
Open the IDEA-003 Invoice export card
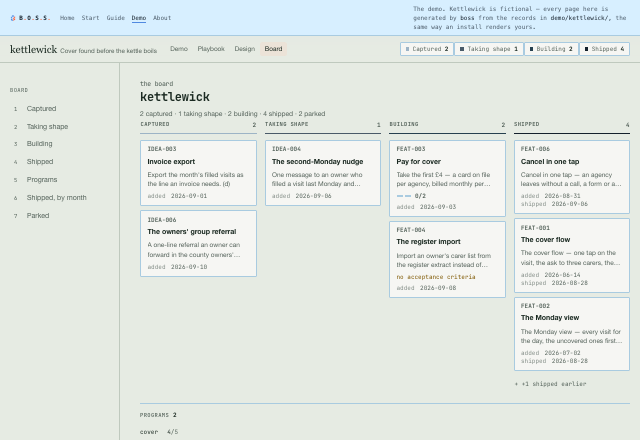tap(198, 173)
